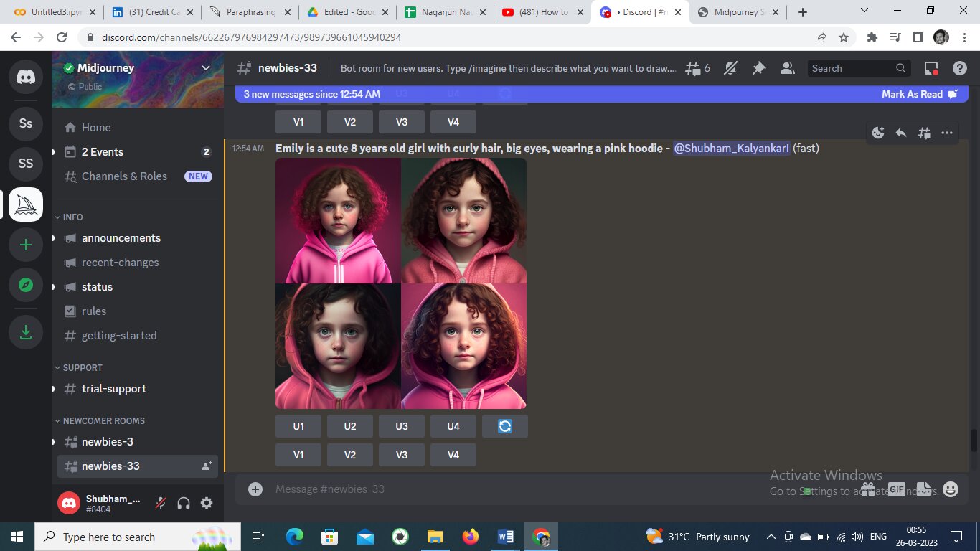Click the U1 upscale button below image grid

pyautogui.click(x=298, y=426)
